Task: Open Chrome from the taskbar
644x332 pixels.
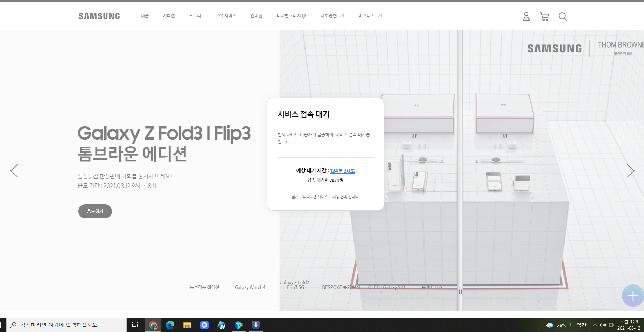Action: (153, 325)
